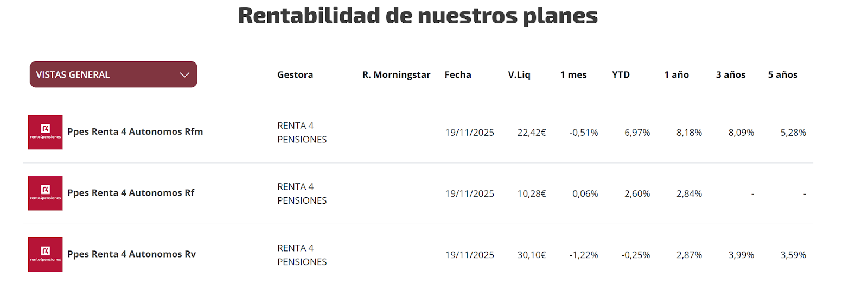Select the YTD column header
This screenshot has width=868, height=282.
pyautogui.click(x=621, y=75)
